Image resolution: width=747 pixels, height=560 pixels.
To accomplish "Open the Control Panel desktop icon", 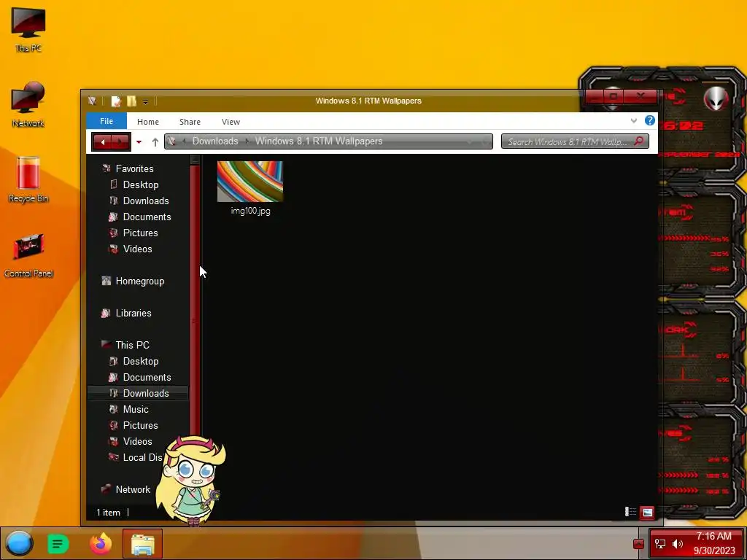I will pos(28,254).
